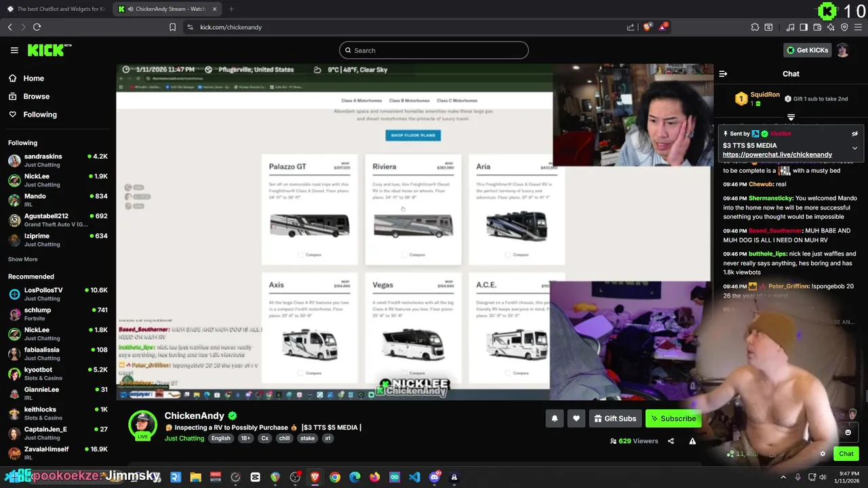Open Google Chrome from taskbar

[x=335, y=477]
